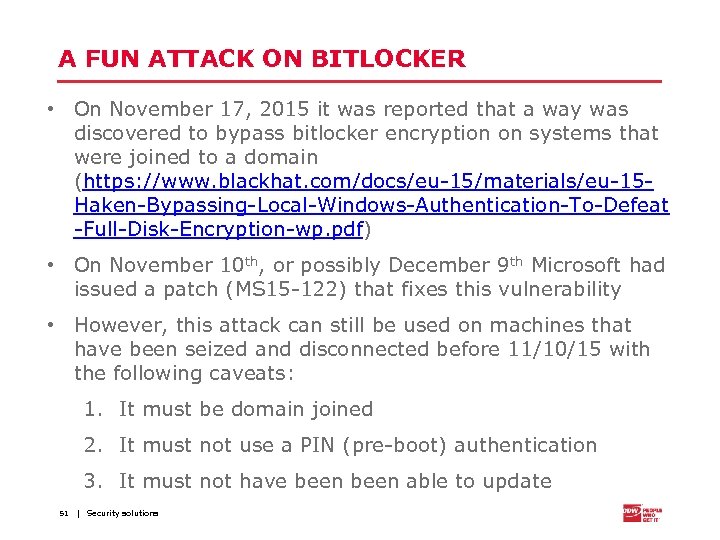Click the CDW logo icon

point(631,512)
